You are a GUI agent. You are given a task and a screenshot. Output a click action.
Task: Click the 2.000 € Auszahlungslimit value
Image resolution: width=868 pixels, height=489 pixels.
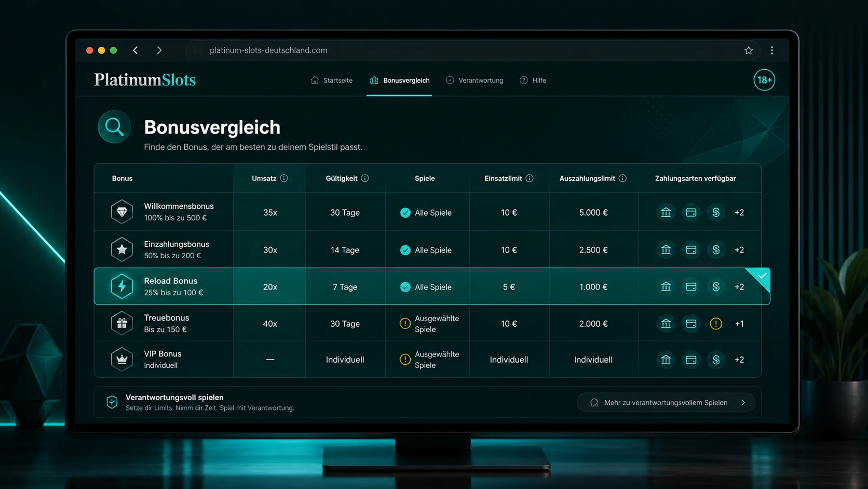click(x=593, y=323)
